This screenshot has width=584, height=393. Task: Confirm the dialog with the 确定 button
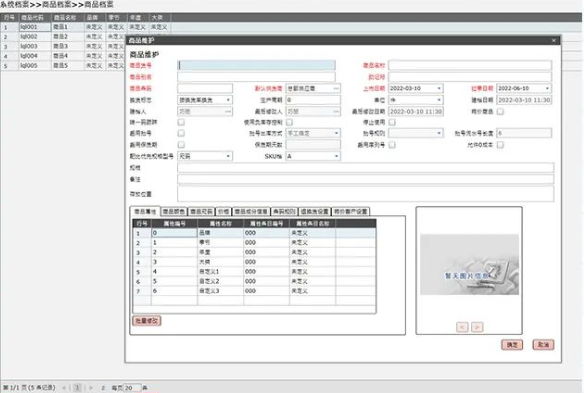pyautogui.click(x=512, y=345)
